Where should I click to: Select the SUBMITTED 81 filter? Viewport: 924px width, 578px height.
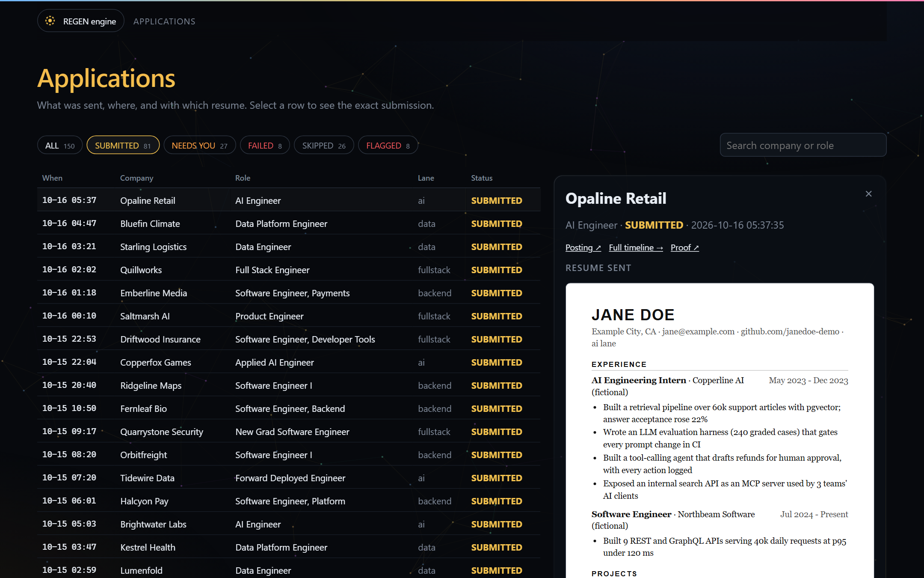coord(123,146)
